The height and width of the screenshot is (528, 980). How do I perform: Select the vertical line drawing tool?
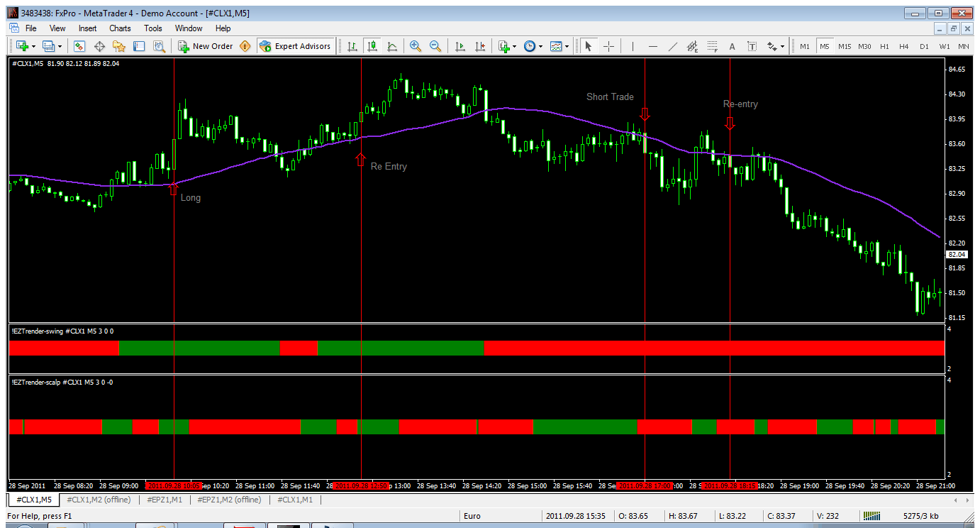632,46
